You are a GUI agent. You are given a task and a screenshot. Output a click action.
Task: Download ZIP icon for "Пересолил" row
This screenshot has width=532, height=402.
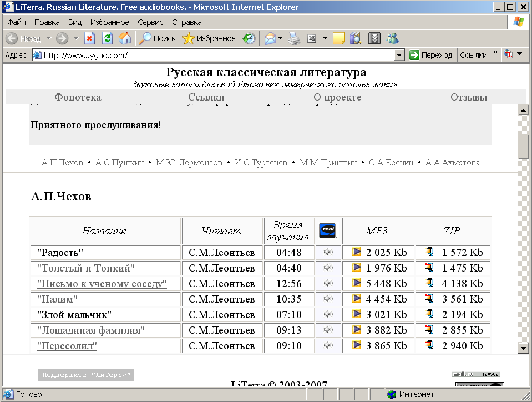(429, 345)
